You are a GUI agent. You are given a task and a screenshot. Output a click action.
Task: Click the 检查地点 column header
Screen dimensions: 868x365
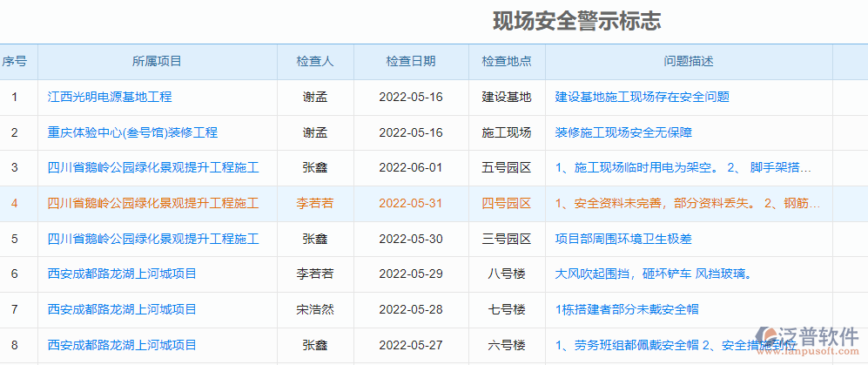pyautogui.click(x=507, y=61)
